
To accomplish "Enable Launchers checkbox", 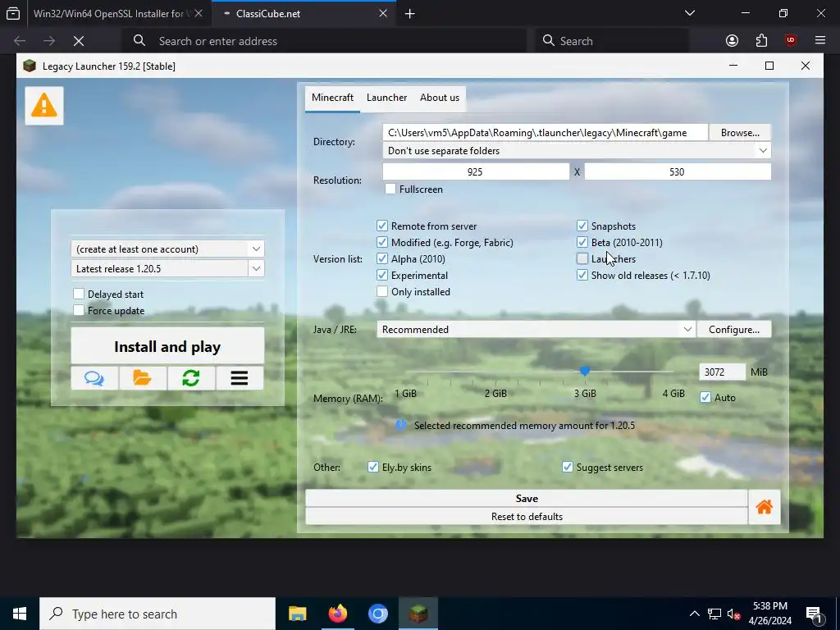I will (x=582, y=259).
